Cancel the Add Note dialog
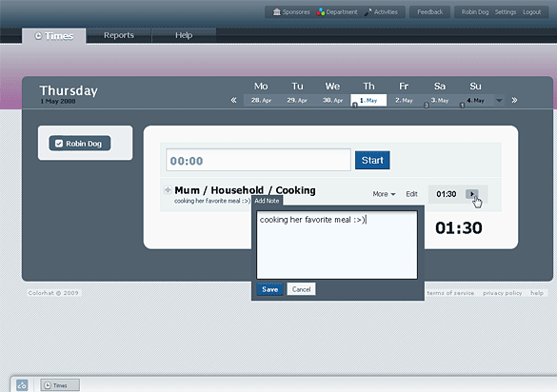This screenshot has width=557, height=392. click(x=301, y=289)
